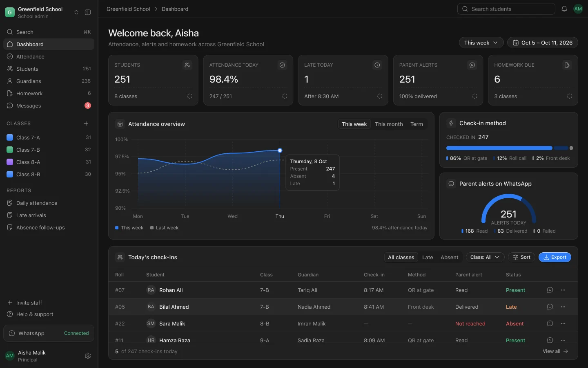Open Dashboard in the sidebar

(49, 44)
